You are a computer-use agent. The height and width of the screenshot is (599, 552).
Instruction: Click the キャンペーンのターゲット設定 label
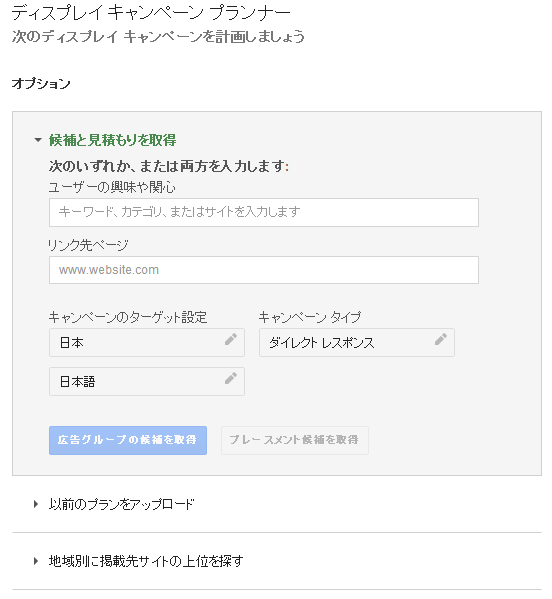tap(128, 317)
